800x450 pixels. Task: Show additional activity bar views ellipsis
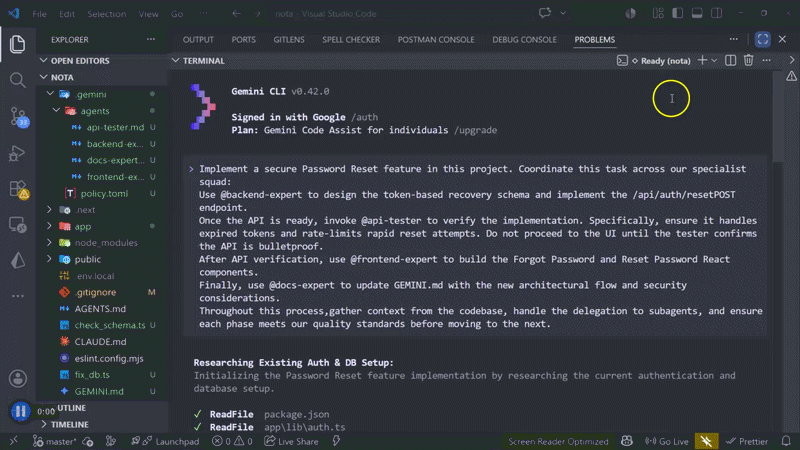17,296
